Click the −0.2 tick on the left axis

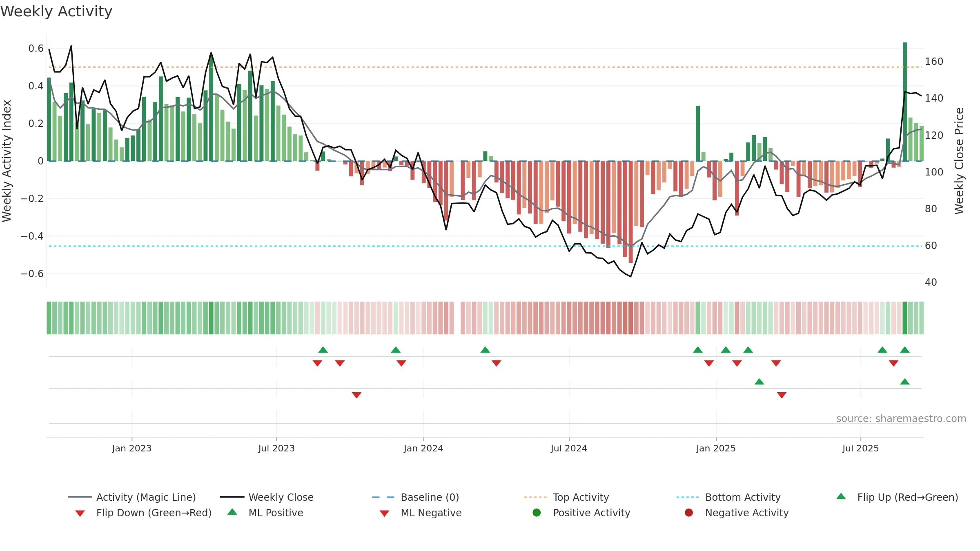pyautogui.click(x=32, y=199)
